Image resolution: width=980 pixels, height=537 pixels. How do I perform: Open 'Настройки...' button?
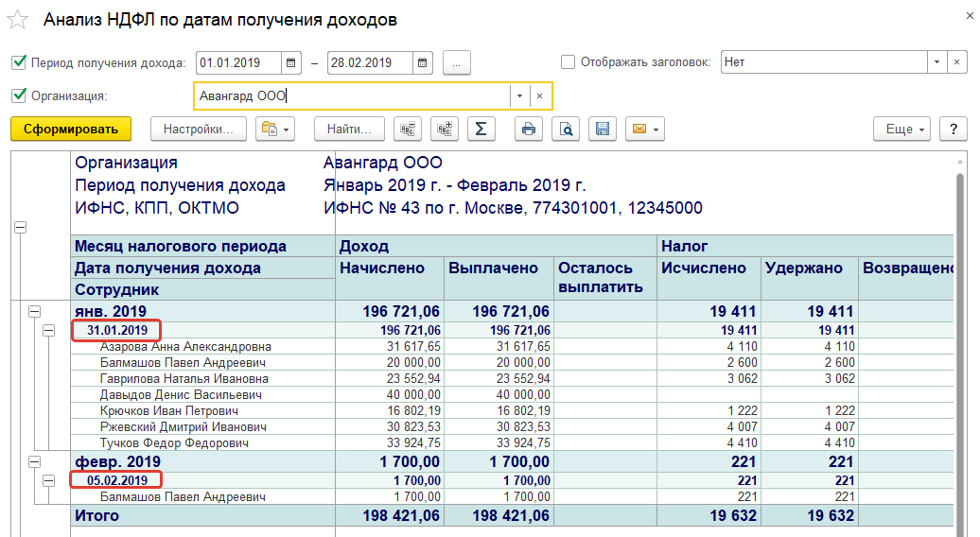point(198,129)
